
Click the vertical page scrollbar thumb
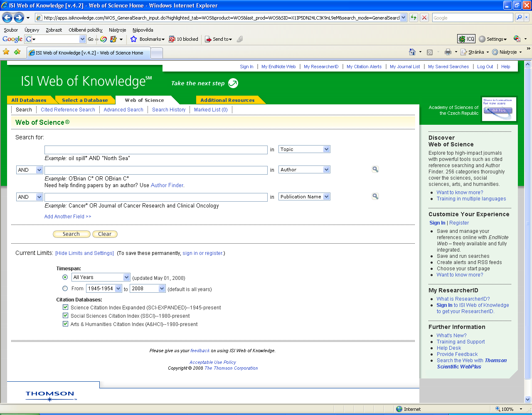click(x=528, y=224)
